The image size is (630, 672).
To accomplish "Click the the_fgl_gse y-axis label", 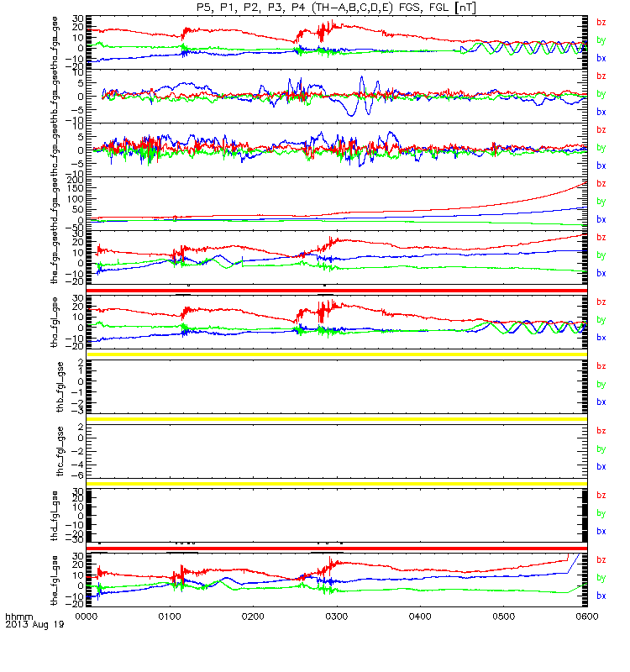I will (x=55, y=580).
